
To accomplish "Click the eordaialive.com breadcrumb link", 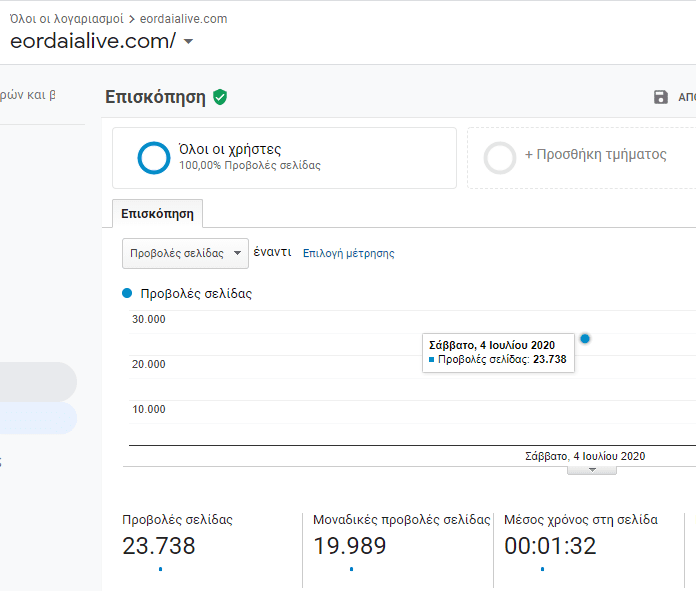I will [183, 19].
